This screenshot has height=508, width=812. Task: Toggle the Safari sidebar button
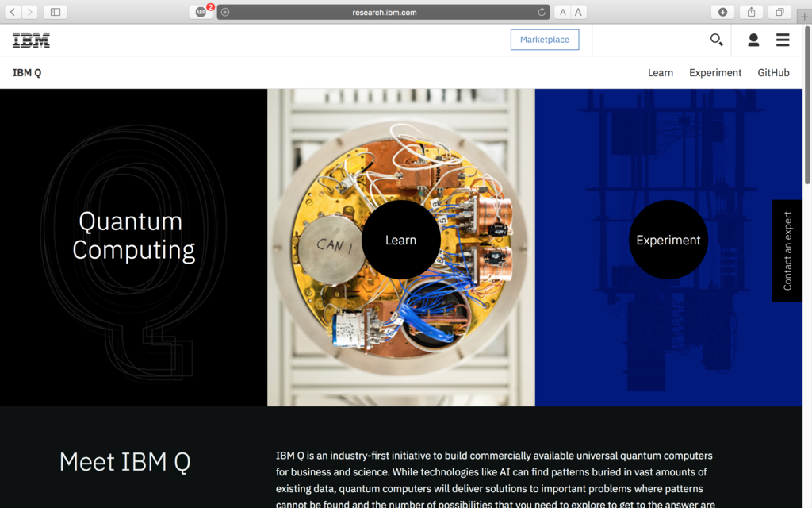(x=56, y=12)
